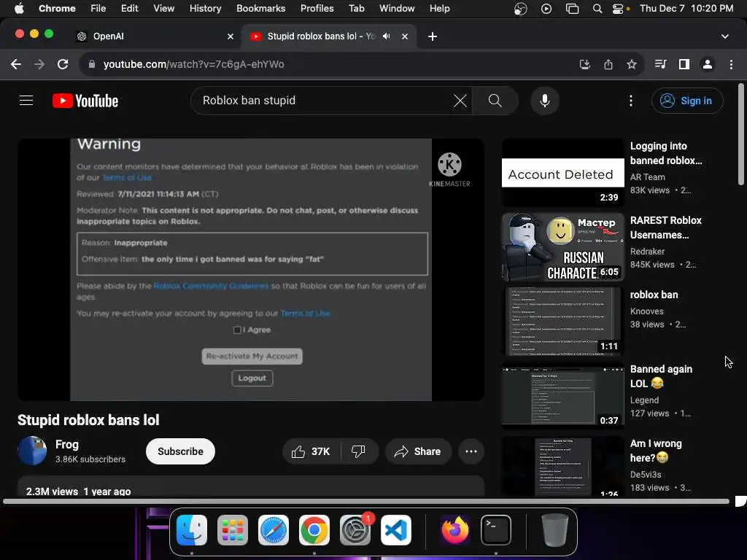Open the roblox ban video by Knooves
The height and width of the screenshot is (560, 747).
coord(654,295)
